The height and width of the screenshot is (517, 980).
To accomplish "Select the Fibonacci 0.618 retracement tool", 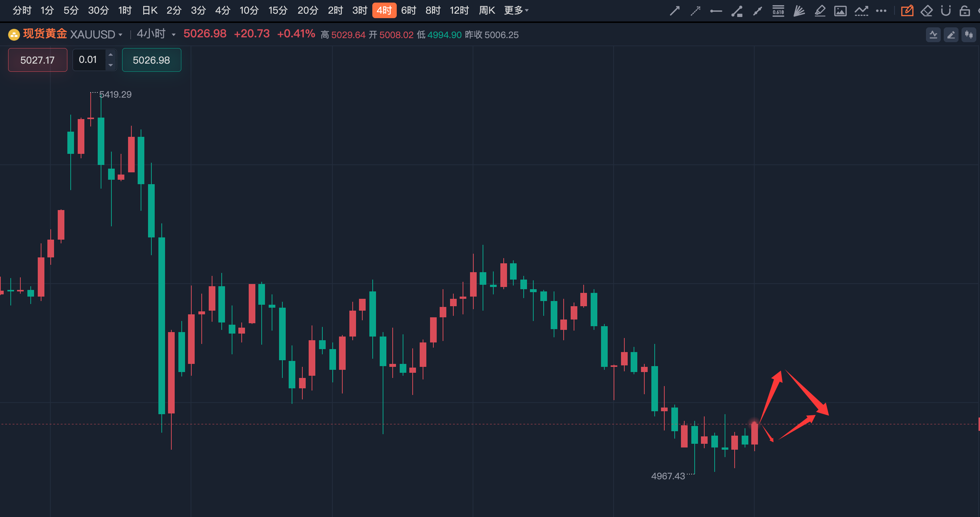I will pos(778,11).
